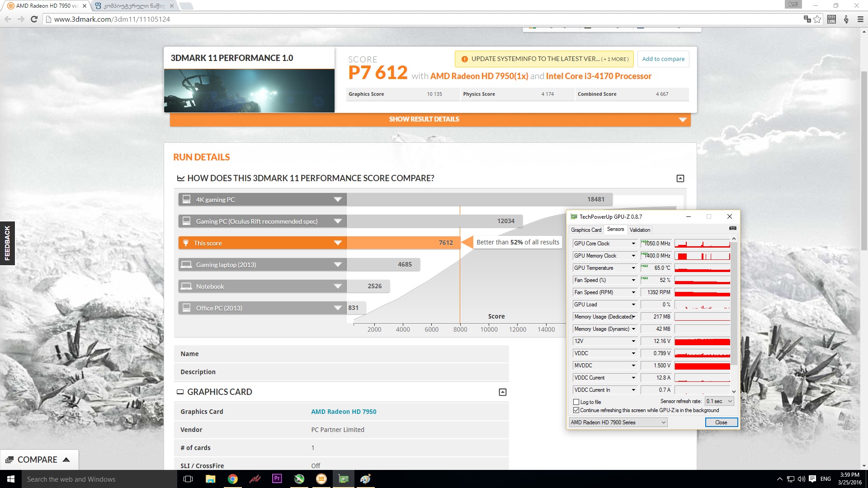Open the action center notification icon

(812, 479)
